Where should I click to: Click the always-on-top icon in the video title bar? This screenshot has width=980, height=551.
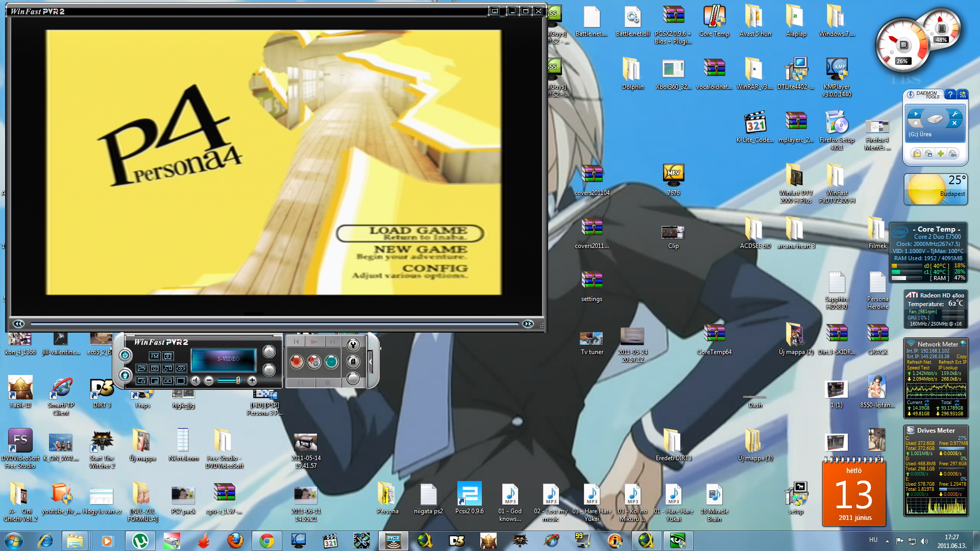(494, 11)
